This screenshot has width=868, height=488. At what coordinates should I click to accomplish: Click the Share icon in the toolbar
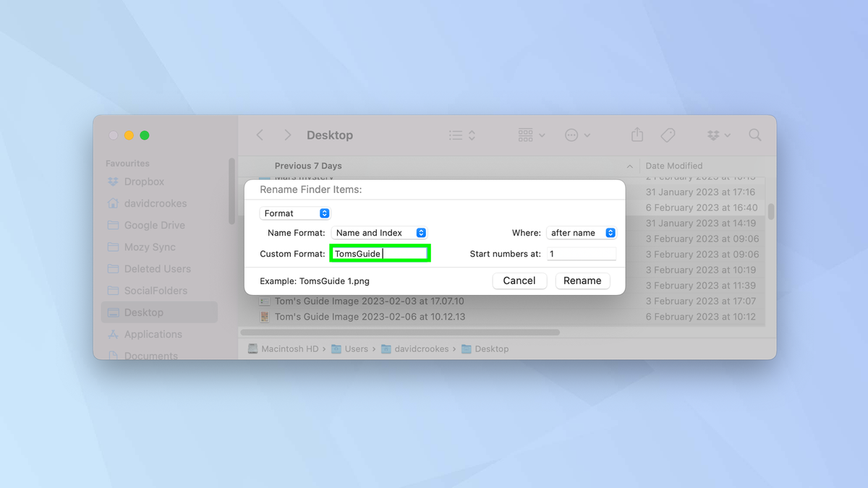(x=637, y=134)
